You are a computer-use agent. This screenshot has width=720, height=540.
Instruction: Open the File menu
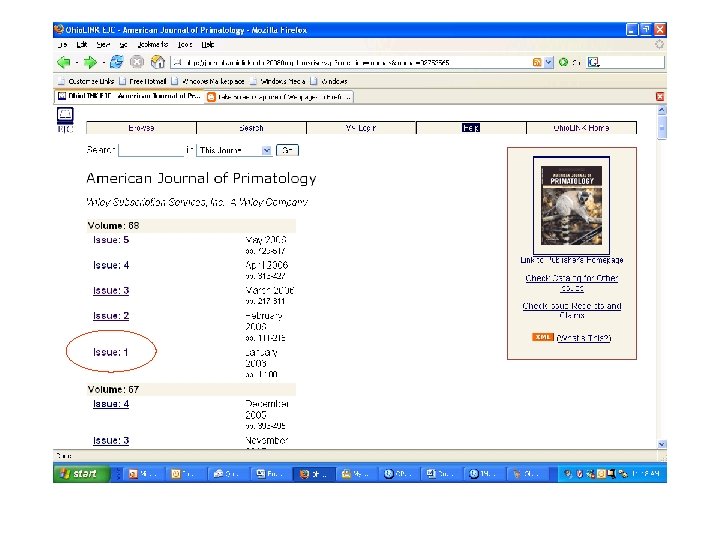coord(63,45)
